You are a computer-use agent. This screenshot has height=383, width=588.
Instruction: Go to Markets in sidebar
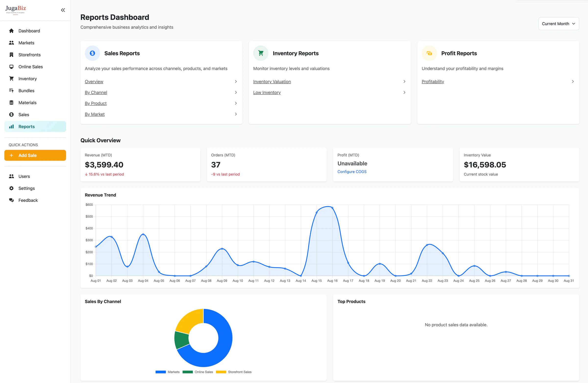pos(35,43)
